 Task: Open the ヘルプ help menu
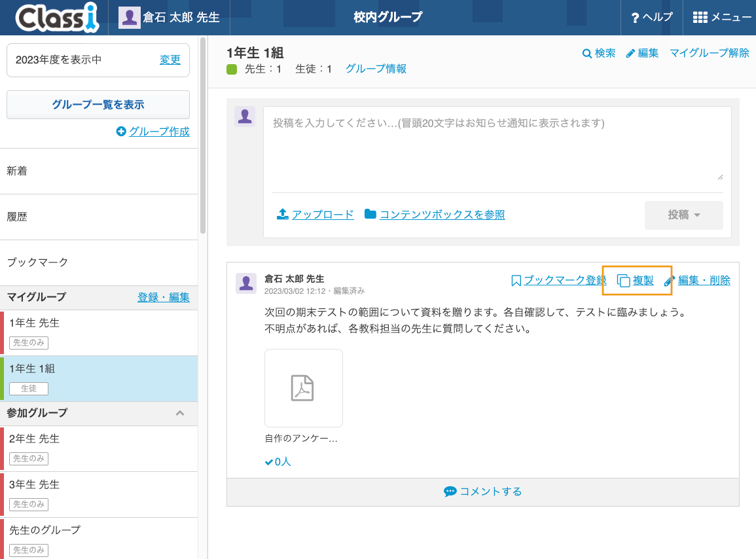[652, 18]
